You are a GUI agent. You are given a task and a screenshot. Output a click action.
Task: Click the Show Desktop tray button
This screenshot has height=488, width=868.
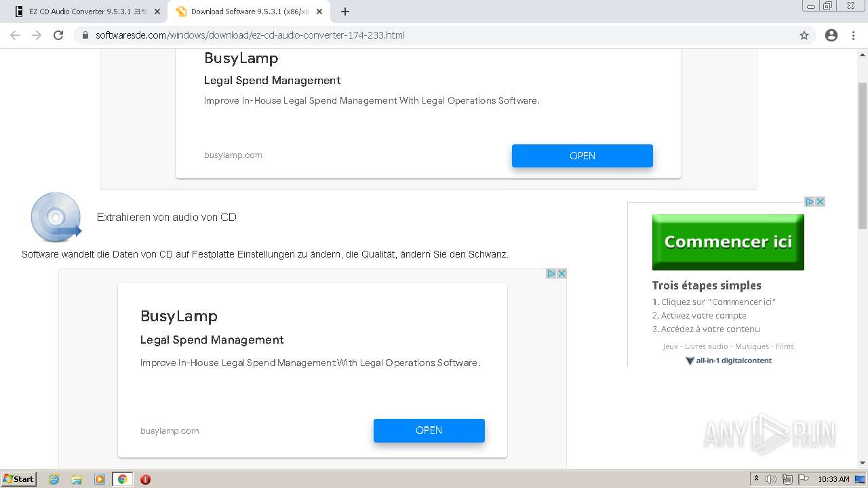[861, 479]
